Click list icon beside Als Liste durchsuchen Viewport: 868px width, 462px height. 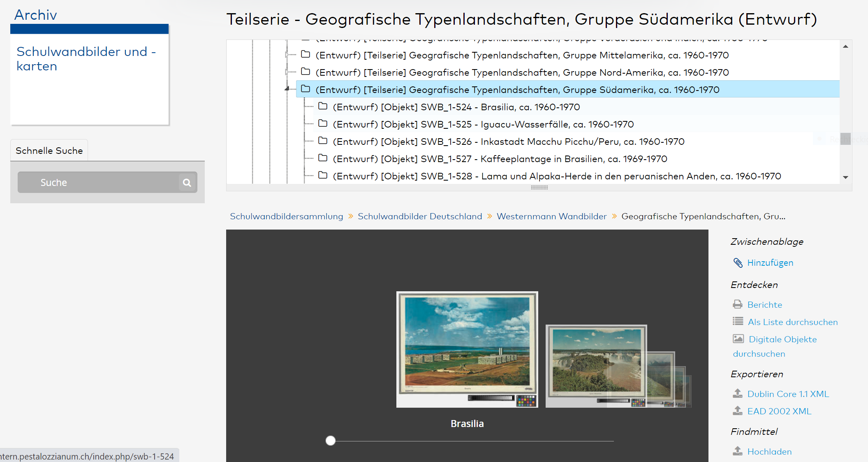(x=738, y=321)
